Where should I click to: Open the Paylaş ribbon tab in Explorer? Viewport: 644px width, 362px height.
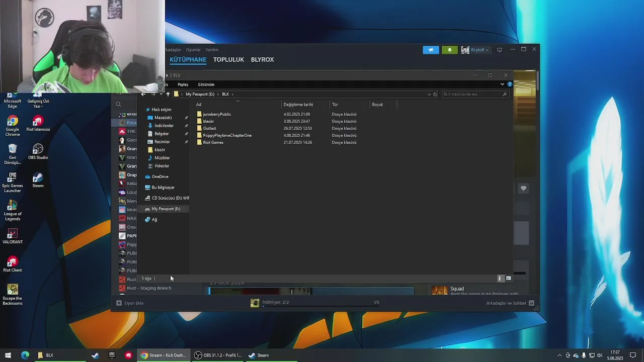183,84
